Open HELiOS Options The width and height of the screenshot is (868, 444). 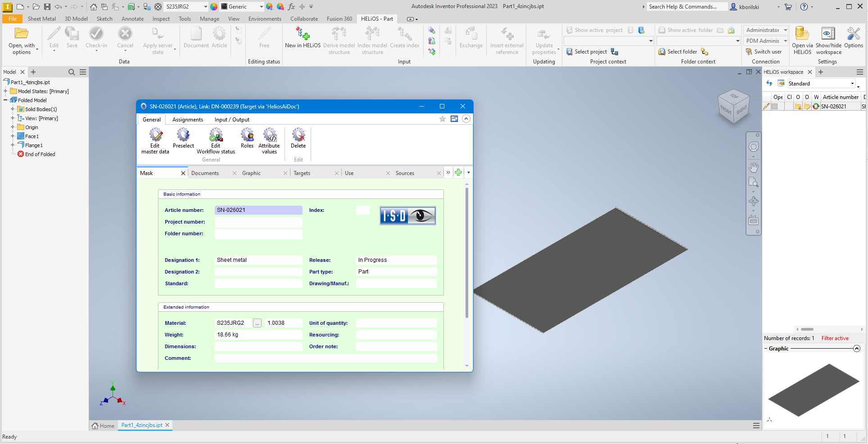coord(854,38)
